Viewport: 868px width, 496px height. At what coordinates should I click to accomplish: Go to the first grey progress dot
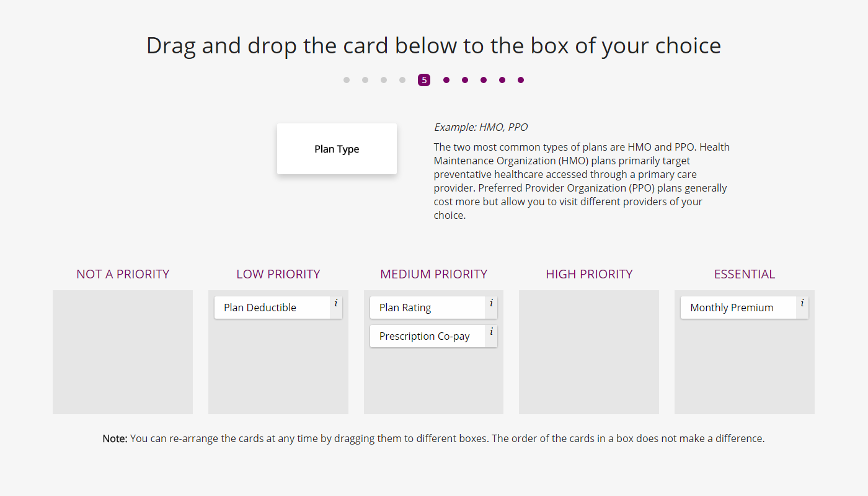click(x=347, y=80)
